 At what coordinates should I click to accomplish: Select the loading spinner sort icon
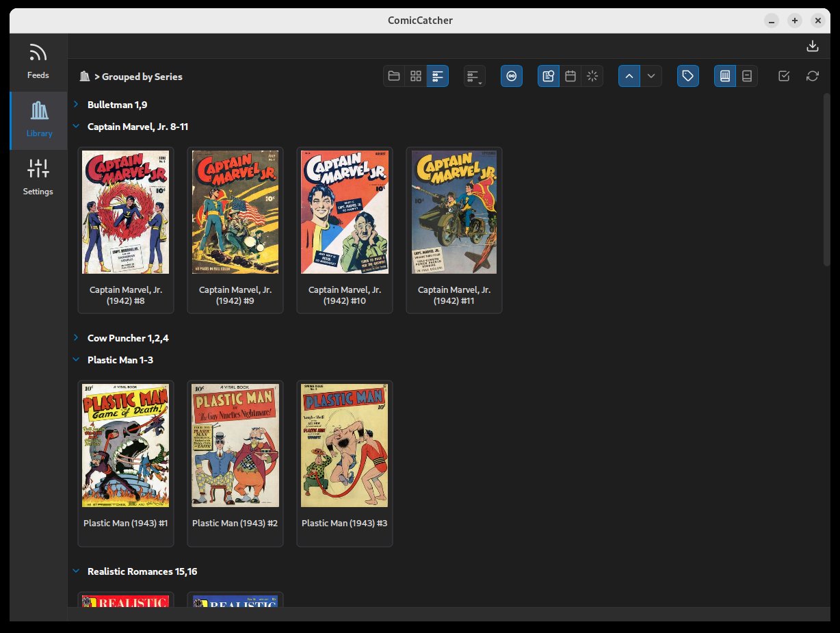592,76
